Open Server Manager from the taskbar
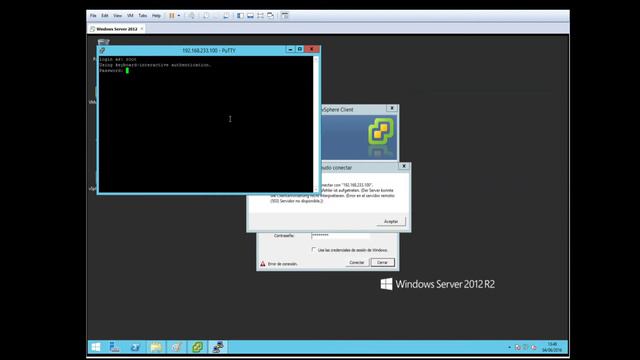Screen dimensions: 640x360 click(115, 347)
